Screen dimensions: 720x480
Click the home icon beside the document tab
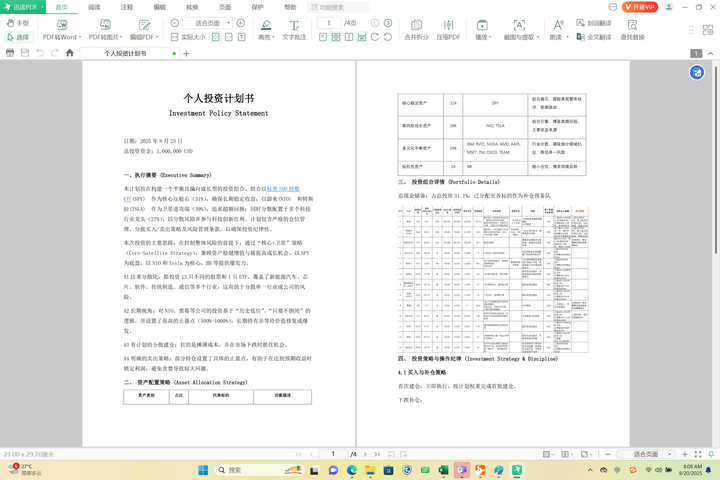[69, 53]
